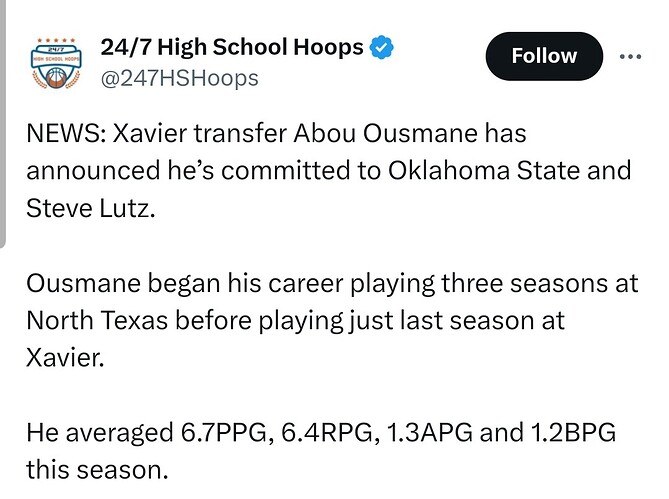Screen dimensions: 669x499
Task: Click the standalone word Xavier. before the stats
Action: point(65,358)
